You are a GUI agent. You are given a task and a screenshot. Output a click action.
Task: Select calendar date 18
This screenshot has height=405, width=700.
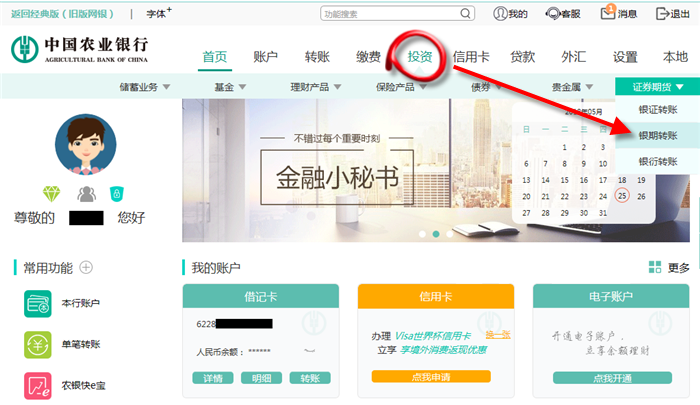click(x=622, y=180)
